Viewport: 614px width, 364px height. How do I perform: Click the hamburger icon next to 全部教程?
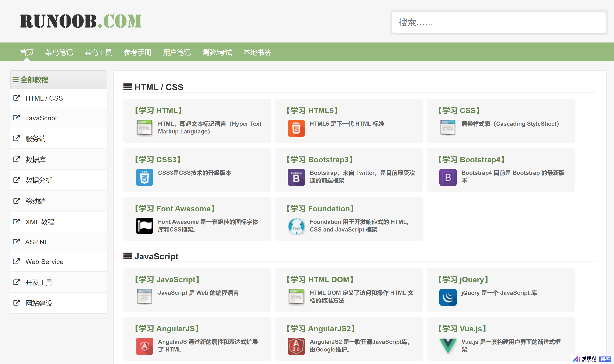[x=15, y=80]
